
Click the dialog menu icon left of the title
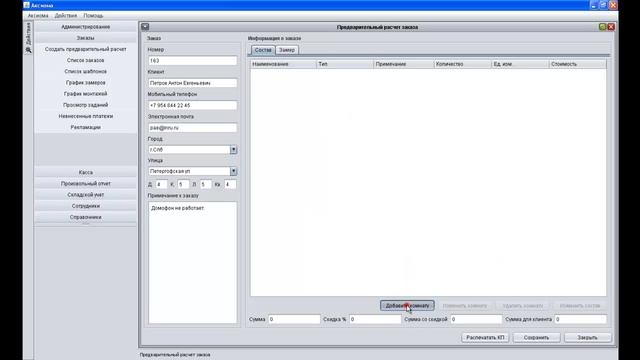[x=145, y=27]
